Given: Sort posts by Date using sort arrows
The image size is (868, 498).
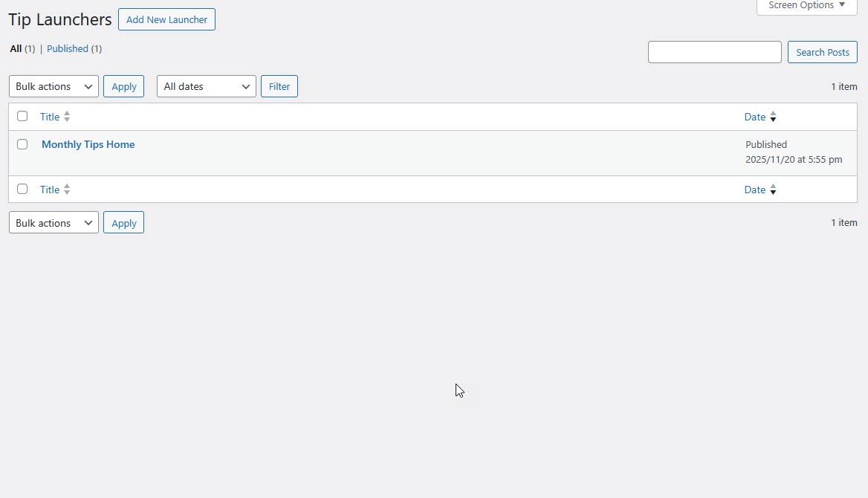Looking at the screenshot, I should point(773,117).
